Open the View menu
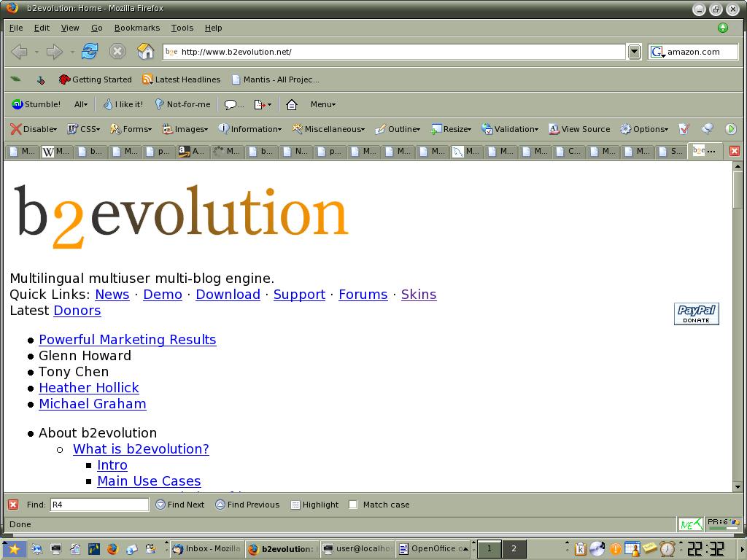The height and width of the screenshot is (560, 747). (x=70, y=28)
